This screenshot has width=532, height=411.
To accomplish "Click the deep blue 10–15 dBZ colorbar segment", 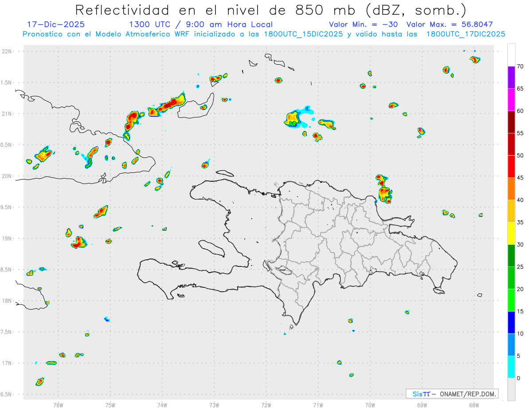I will click(511, 322).
